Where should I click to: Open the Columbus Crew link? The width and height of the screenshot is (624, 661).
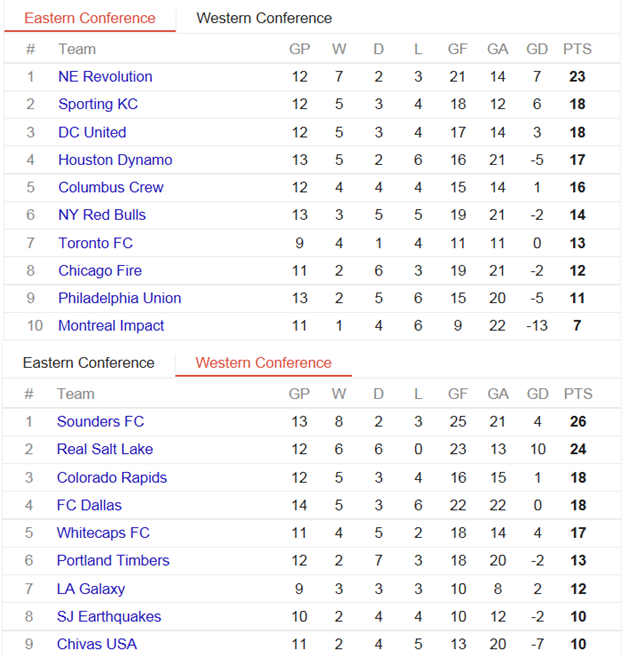(111, 187)
